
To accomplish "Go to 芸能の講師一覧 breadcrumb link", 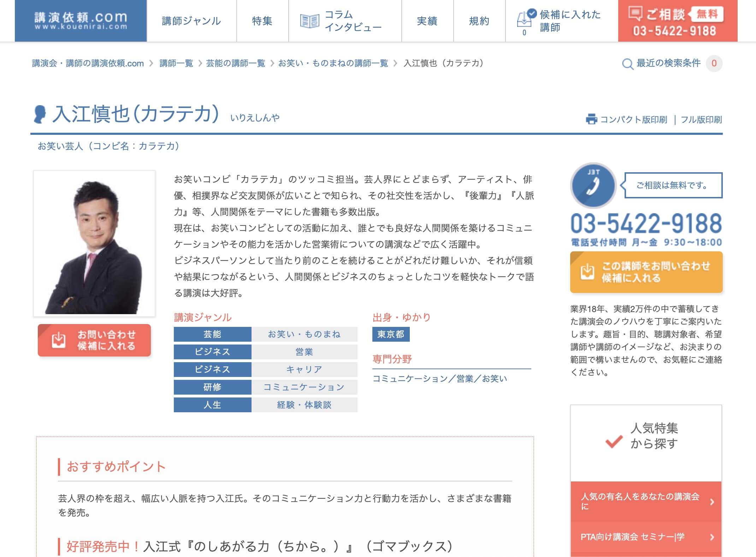I will tap(236, 63).
